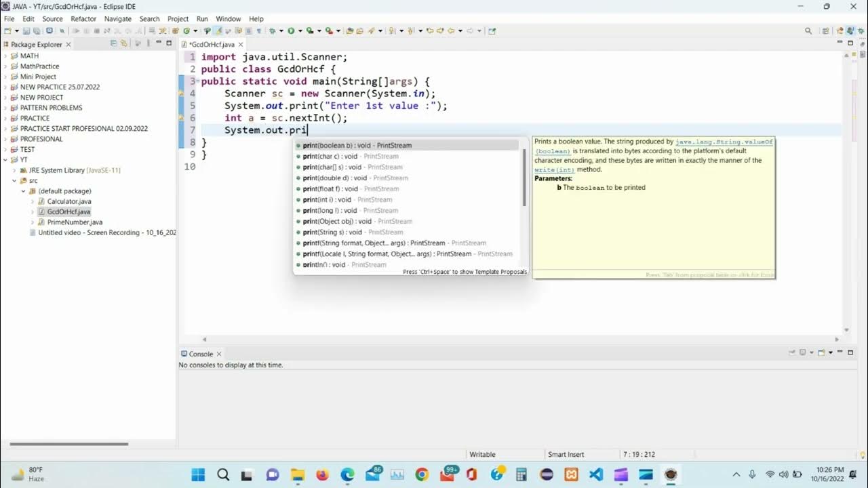The width and height of the screenshot is (868, 488).
Task: Switch to the Debug perspective icon
Action: [861, 30]
